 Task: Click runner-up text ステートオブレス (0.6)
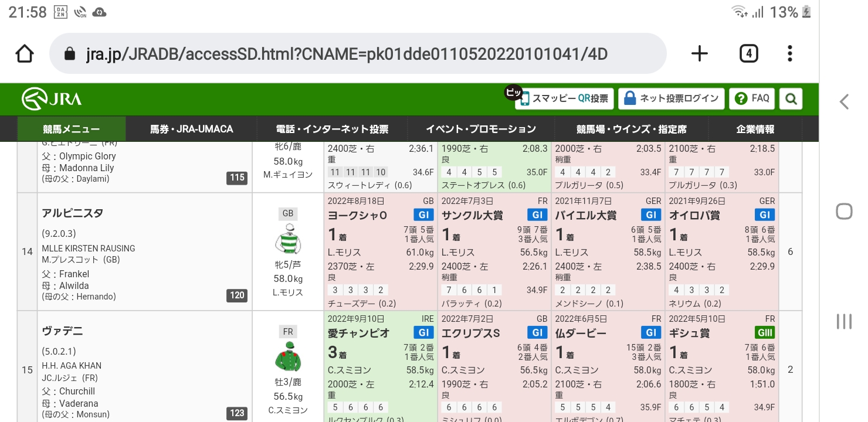point(484,185)
